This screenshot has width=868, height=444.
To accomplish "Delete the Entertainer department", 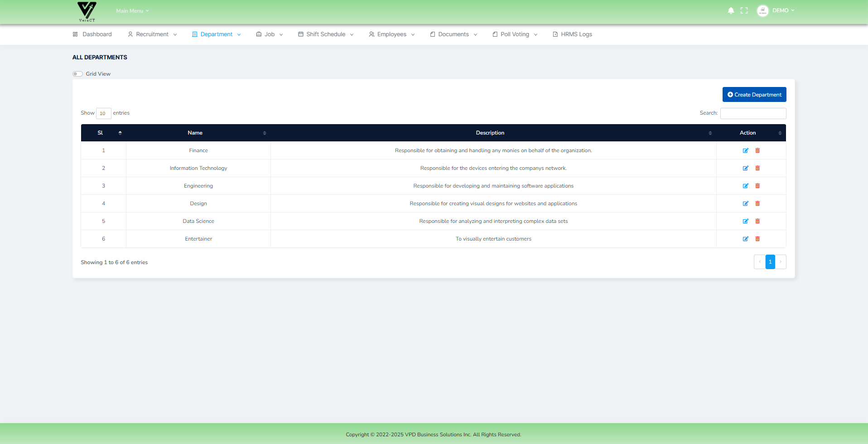I will click(757, 239).
